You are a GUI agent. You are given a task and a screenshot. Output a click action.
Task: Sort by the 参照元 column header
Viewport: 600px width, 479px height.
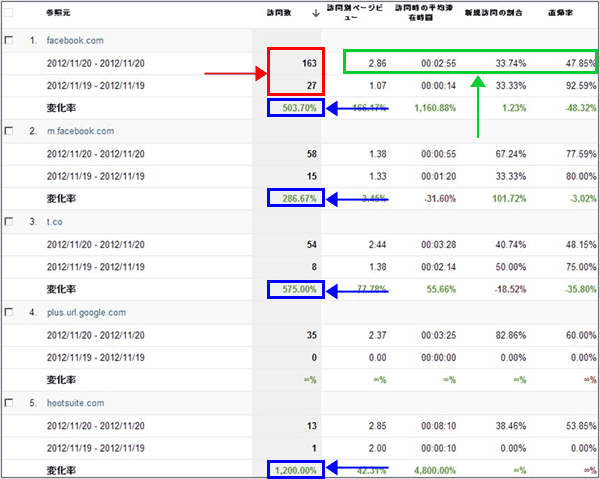(x=59, y=13)
